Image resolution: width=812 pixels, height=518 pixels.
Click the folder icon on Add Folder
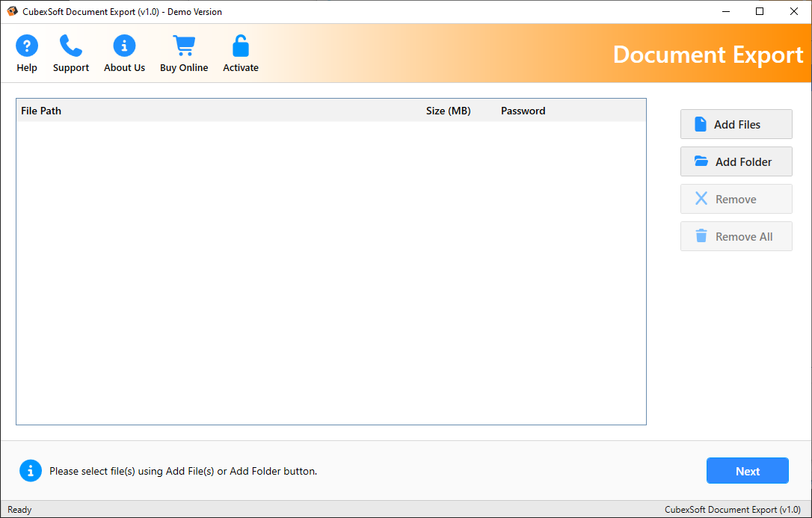pyautogui.click(x=701, y=161)
